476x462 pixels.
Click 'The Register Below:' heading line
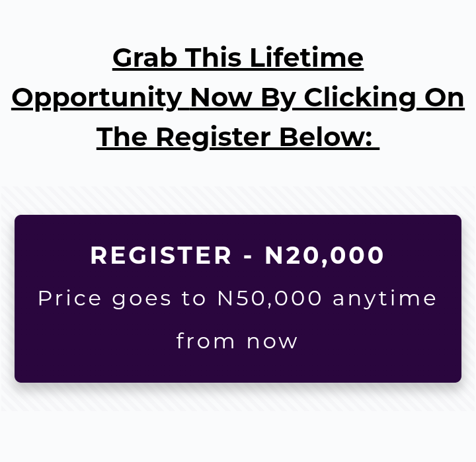pos(238,137)
